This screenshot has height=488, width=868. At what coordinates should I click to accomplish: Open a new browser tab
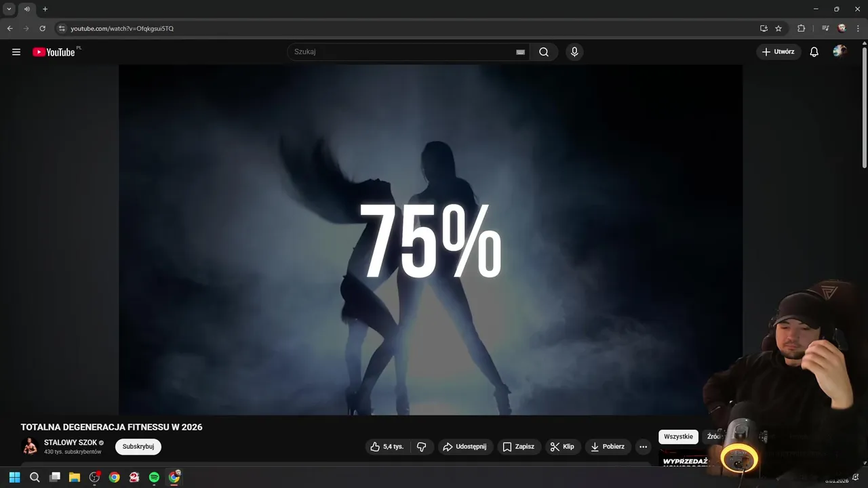45,9
